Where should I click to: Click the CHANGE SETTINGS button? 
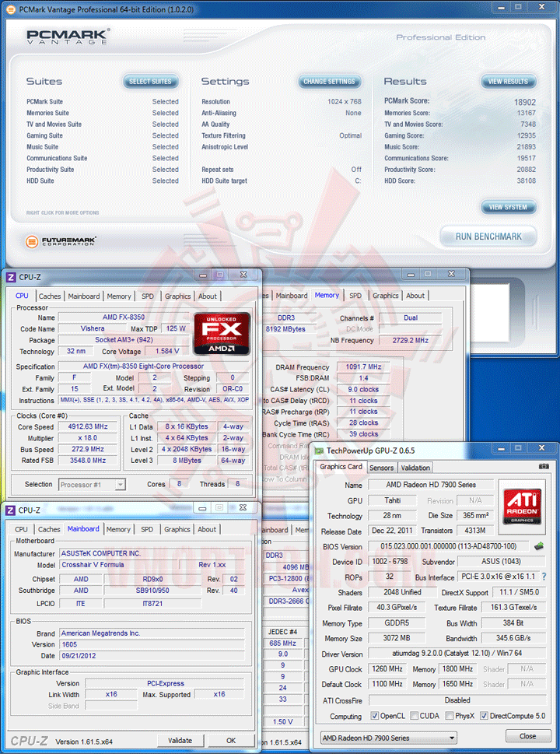click(329, 82)
